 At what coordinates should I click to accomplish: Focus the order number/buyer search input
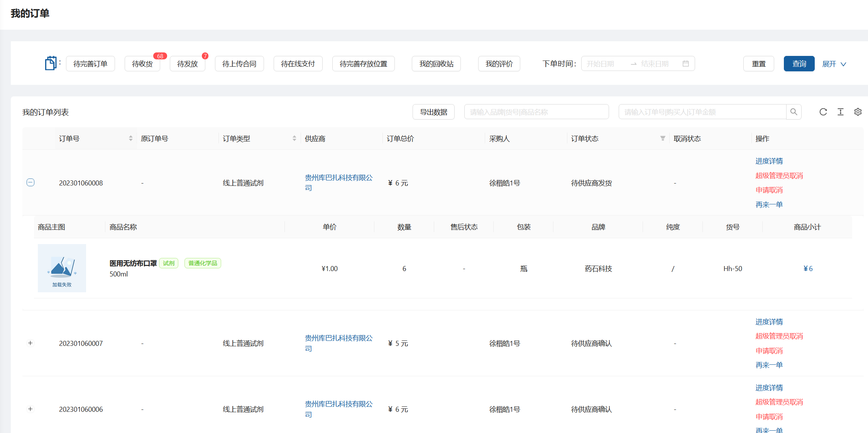point(702,112)
